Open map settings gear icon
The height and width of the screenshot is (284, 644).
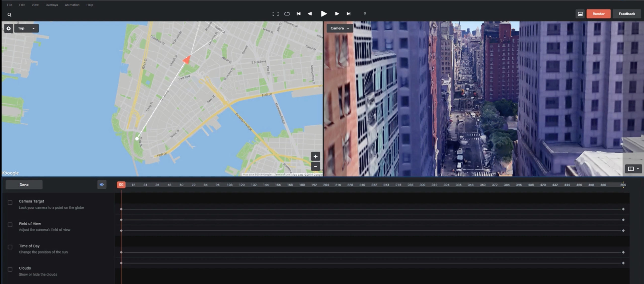[9, 28]
